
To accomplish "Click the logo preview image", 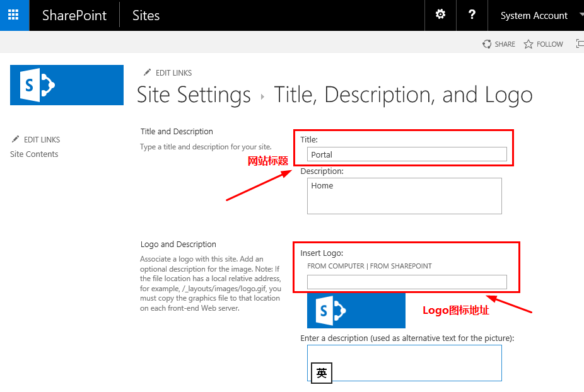I will click(x=356, y=310).
